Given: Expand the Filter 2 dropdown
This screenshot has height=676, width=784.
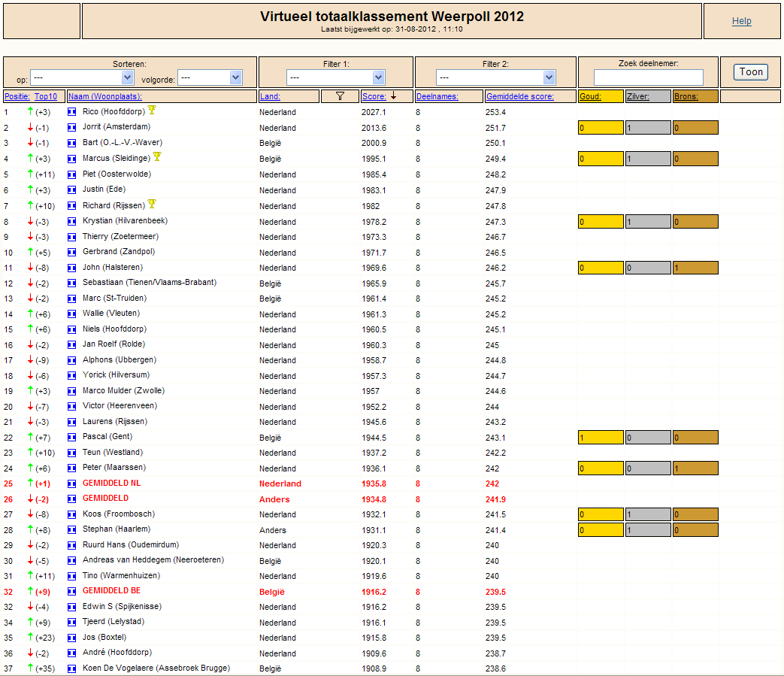Looking at the screenshot, I should click(x=495, y=77).
